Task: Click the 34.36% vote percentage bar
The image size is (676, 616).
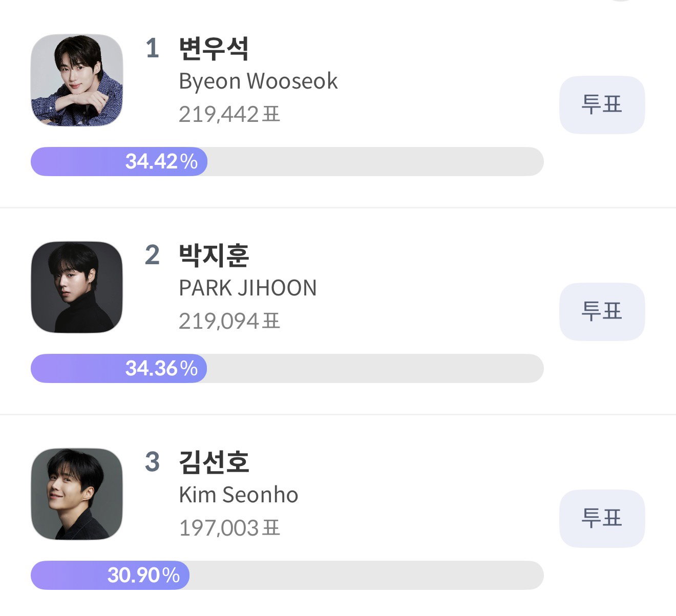Action: (287, 368)
